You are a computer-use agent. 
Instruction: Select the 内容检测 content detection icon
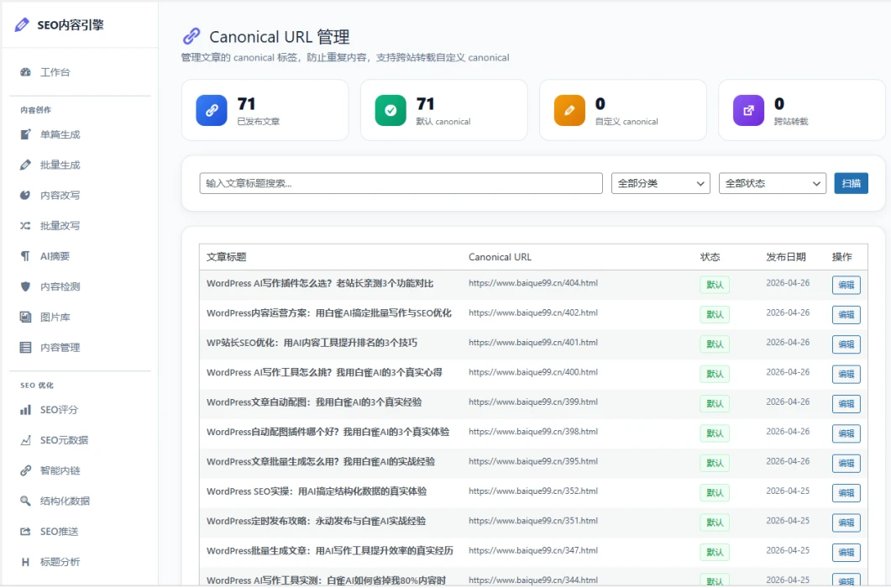[x=24, y=286]
